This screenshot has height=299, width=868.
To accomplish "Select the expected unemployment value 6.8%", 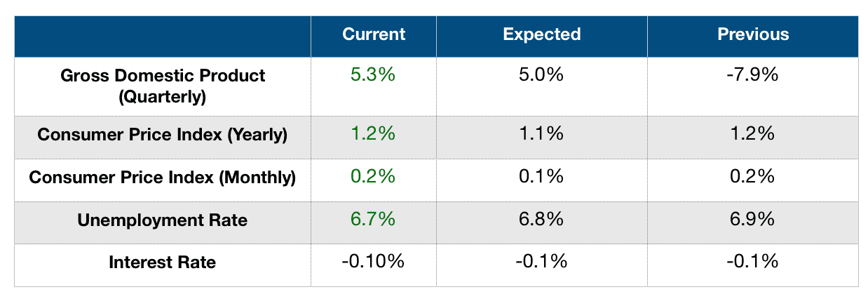I will (542, 220).
